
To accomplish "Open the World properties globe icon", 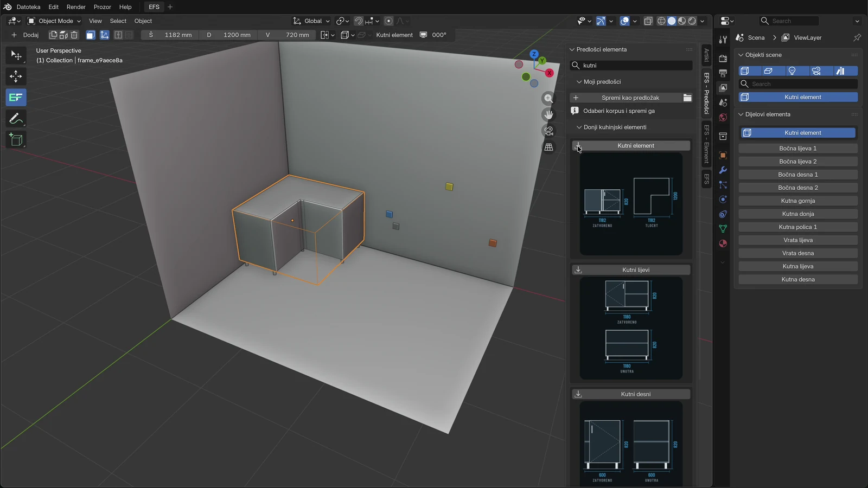I will (x=723, y=118).
